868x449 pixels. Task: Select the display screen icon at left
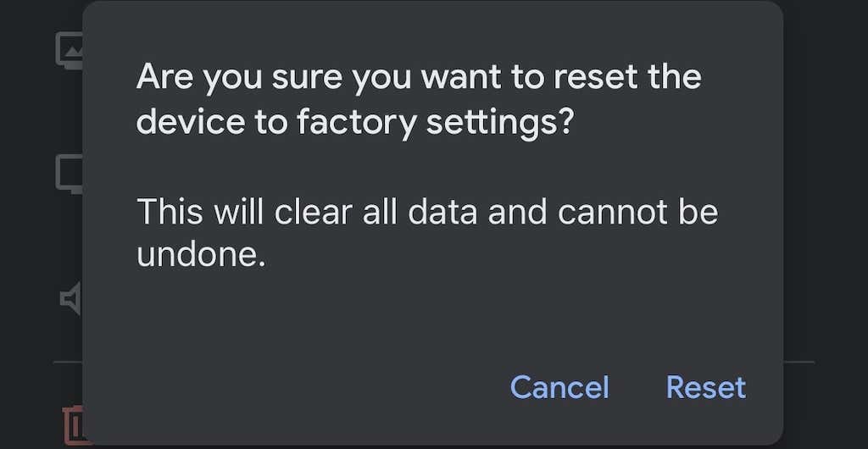tap(70, 174)
